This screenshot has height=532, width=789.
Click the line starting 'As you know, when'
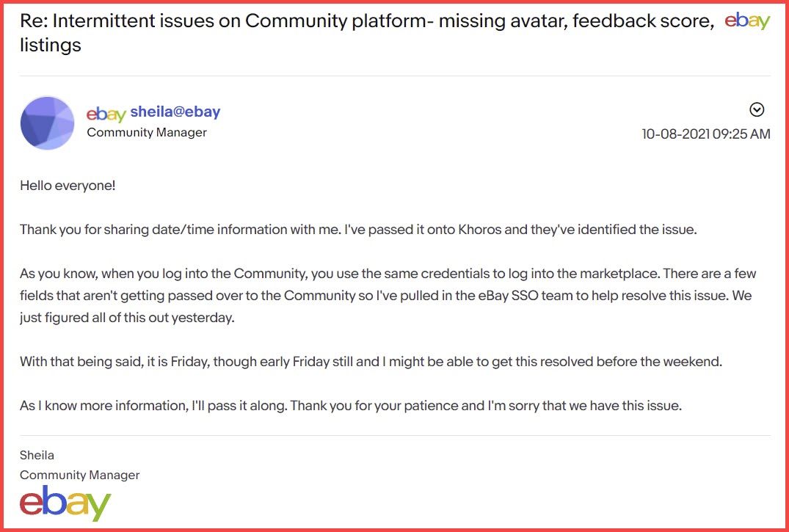click(388, 274)
